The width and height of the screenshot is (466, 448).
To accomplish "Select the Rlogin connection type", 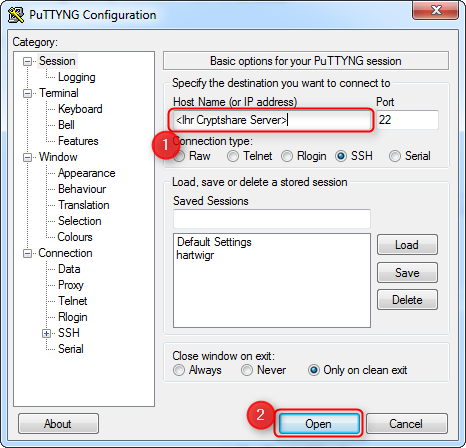I will click(x=287, y=156).
